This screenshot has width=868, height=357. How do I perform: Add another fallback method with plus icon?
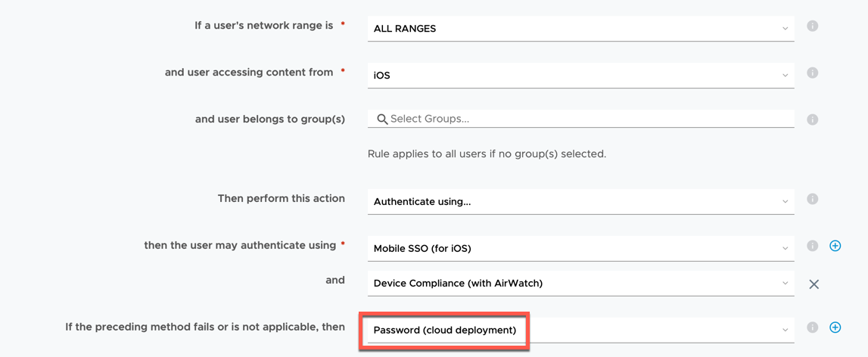(x=835, y=328)
